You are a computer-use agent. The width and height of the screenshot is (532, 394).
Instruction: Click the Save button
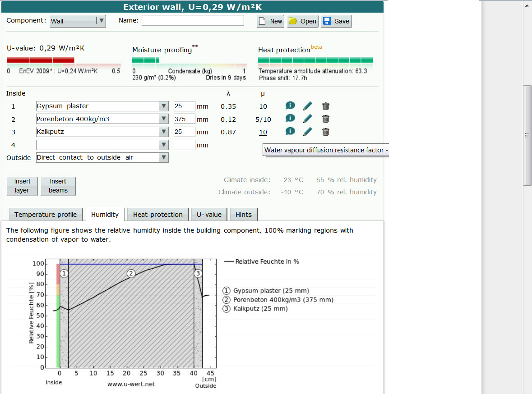coord(336,21)
